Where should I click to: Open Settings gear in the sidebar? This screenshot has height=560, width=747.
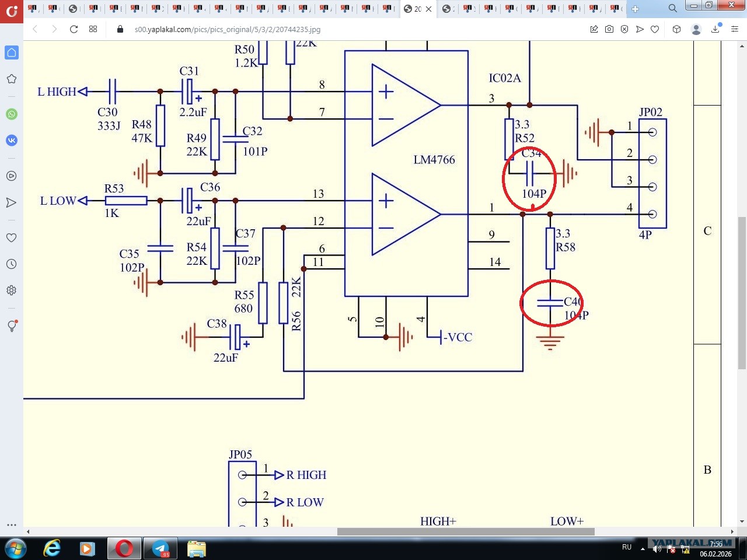click(12, 290)
